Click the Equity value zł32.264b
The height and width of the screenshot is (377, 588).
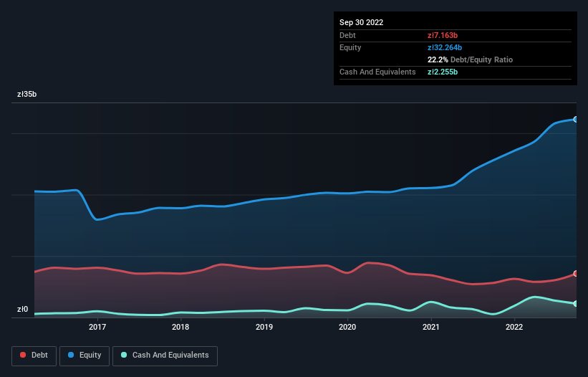(x=445, y=47)
